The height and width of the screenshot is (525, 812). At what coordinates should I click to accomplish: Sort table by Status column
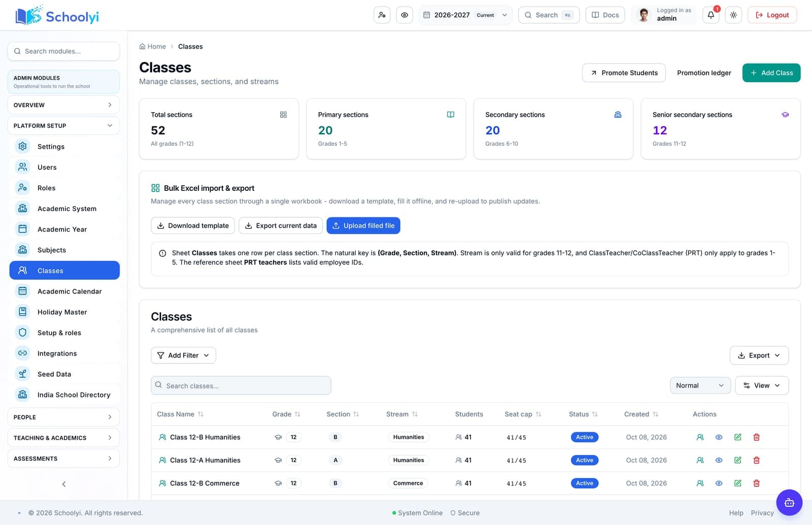click(x=595, y=414)
